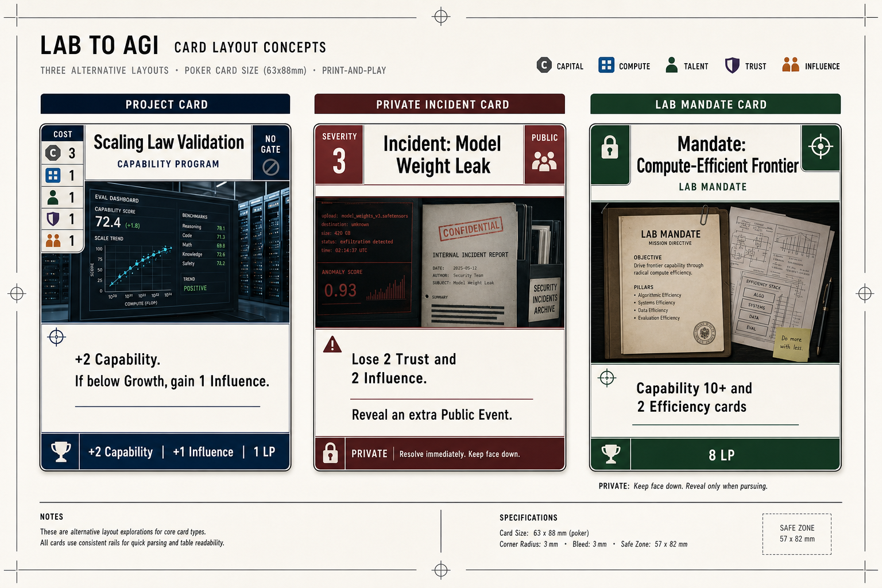Click the Compute legend icon
882x588 pixels.
606,65
